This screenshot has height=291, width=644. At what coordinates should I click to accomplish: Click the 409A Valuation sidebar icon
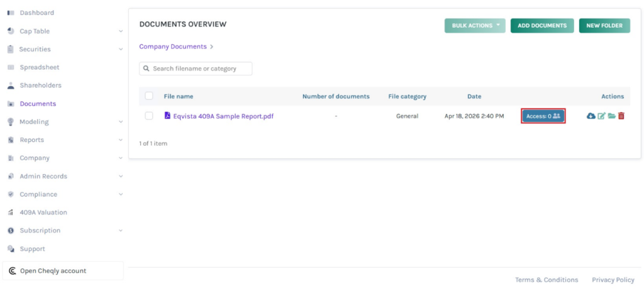[x=11, y=212]
